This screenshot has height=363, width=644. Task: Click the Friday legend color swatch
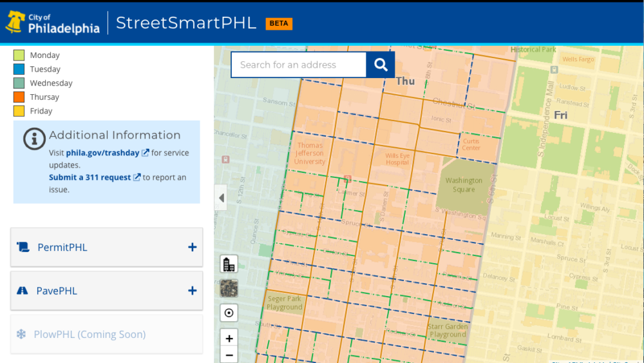coord(19,111)
